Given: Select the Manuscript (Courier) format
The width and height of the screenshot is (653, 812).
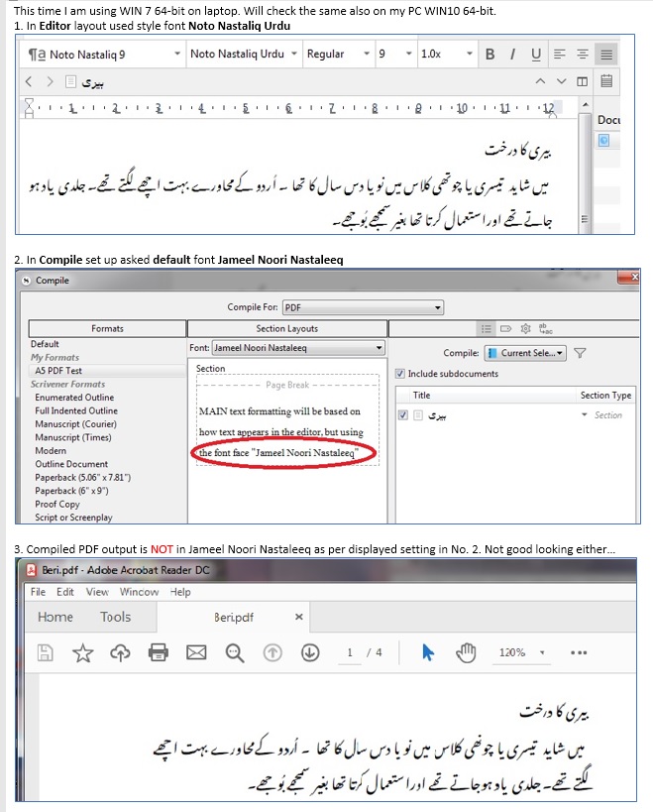Looking at the screenshot, I should 75,424.
